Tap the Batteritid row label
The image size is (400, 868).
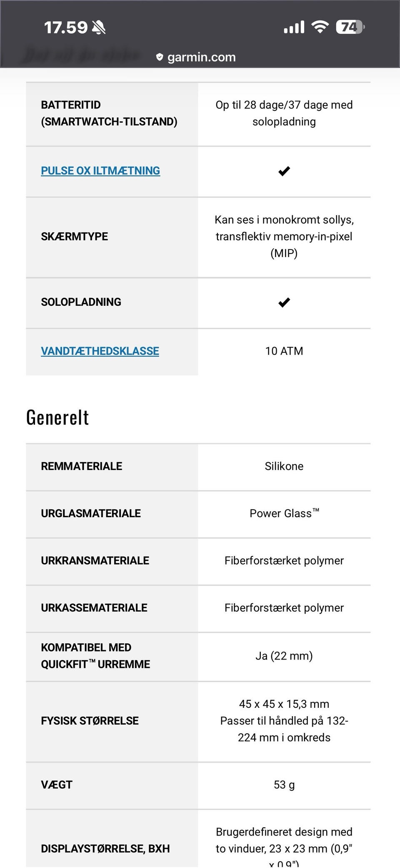pyautogui.click(x=109, y=113)
